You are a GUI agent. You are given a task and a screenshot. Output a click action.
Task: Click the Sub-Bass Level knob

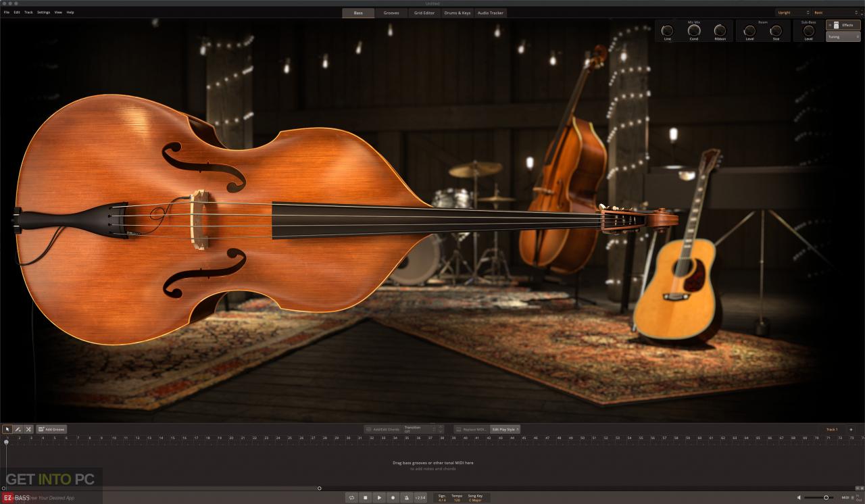pyautogui.click(x=808, y=30)
